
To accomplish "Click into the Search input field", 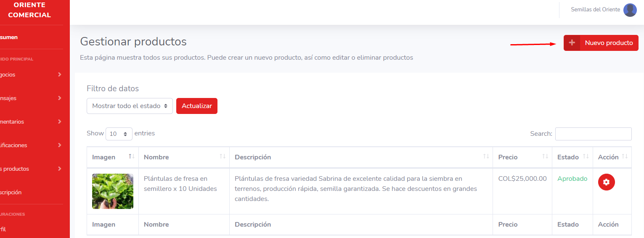I will point(593,134).
